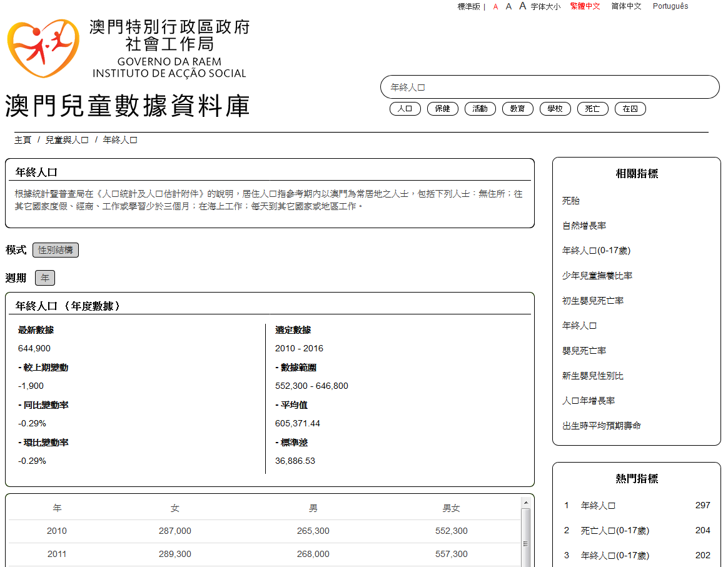Switch language to Português
Viewport: 728px width, 567px height.
click(x=670, y=6)
